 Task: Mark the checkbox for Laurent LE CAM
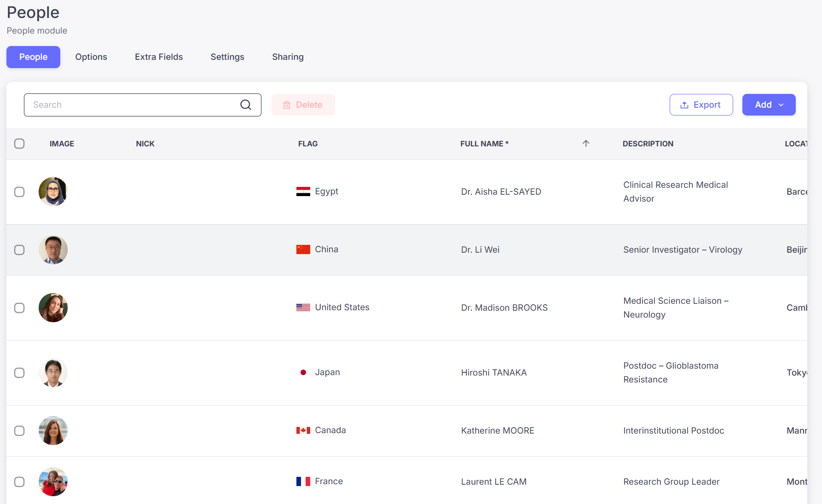coord(19,482)
